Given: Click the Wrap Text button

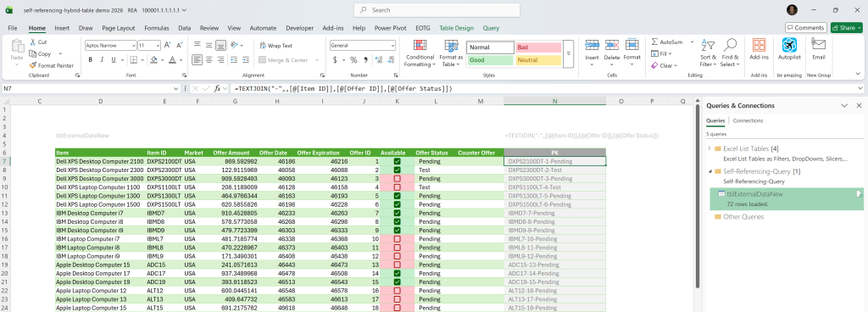Looking at the screenshot, I should (275, 46).
